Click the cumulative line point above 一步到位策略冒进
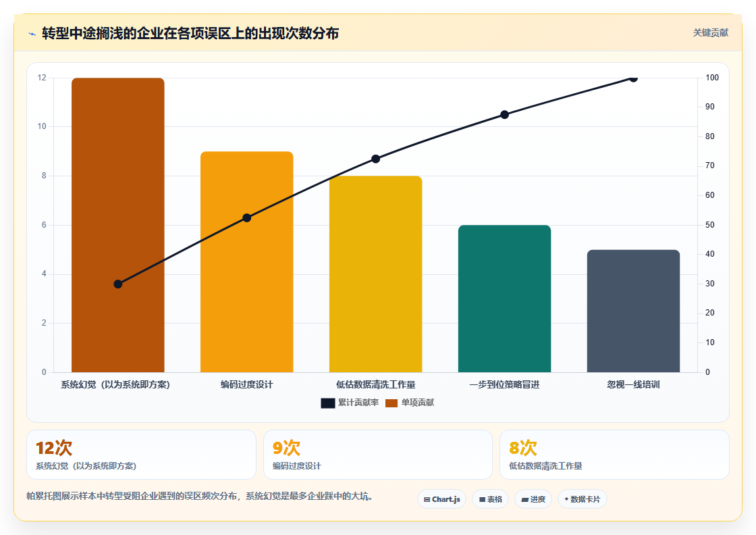The width and height of the screenshot is (756, 535). (504, 115)
